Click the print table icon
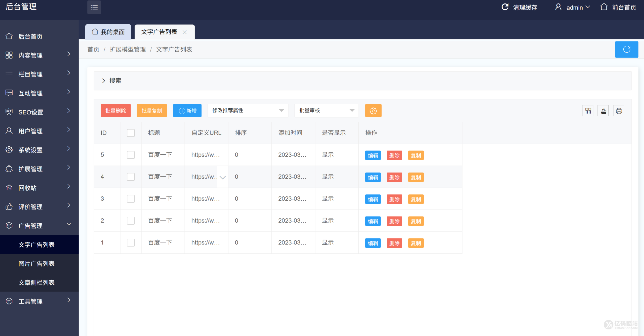 [x=619, y=110]
